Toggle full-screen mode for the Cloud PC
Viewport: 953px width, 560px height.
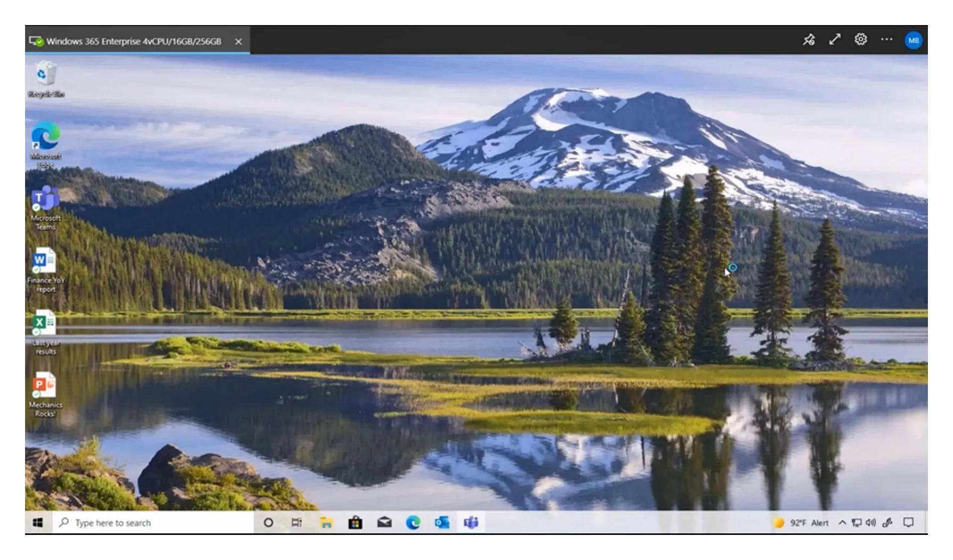click(834, 40)
